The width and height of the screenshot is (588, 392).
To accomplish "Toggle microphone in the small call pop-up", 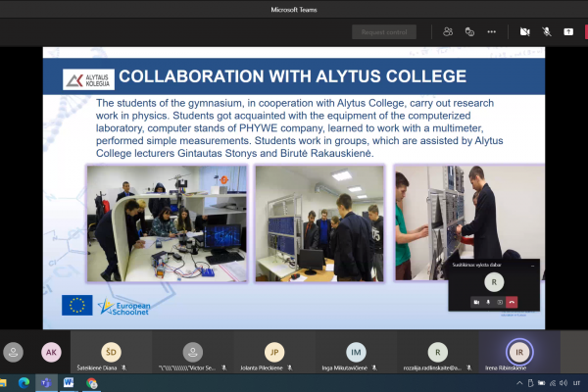I will 488,302.
